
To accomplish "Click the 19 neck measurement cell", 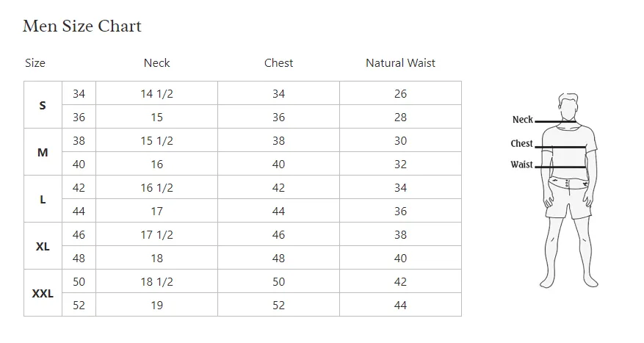I will coord(156,305).
